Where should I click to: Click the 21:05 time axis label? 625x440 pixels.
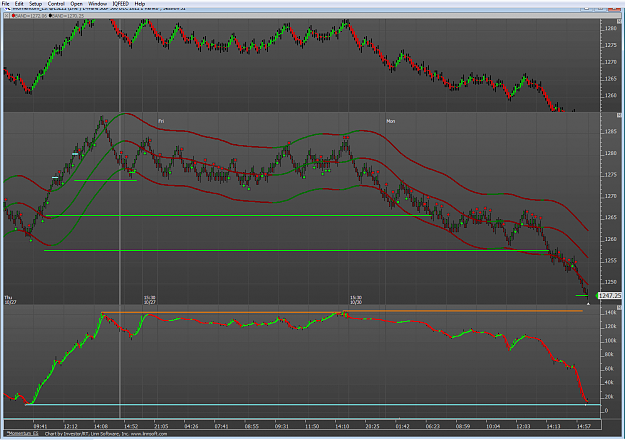161,426
